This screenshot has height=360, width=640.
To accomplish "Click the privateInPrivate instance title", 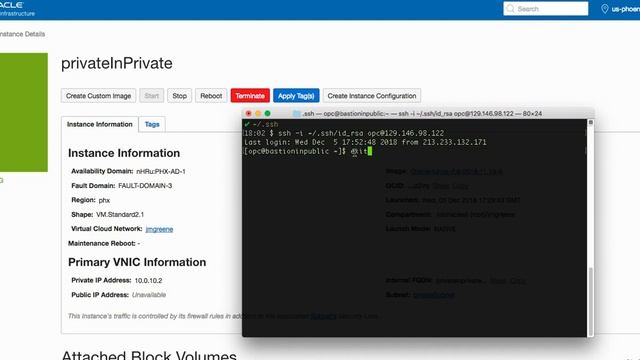I will (x=117, y=63).
